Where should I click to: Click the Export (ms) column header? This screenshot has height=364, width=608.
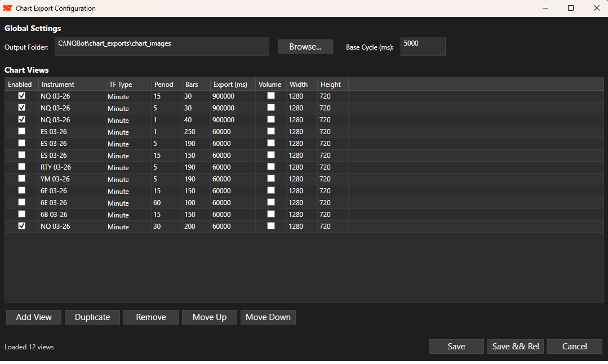tap(231, 83)
